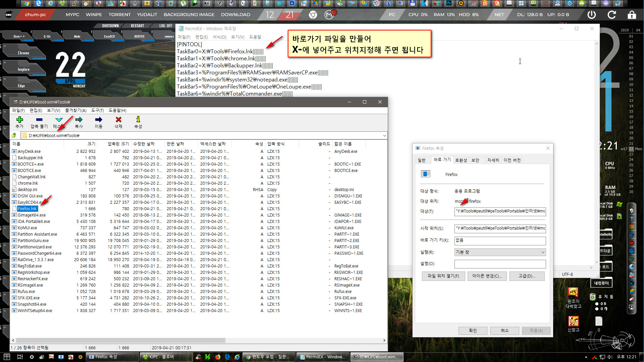Click the Copy (복사) toolbar icon
644x362 pixels.
pos(79,120)
